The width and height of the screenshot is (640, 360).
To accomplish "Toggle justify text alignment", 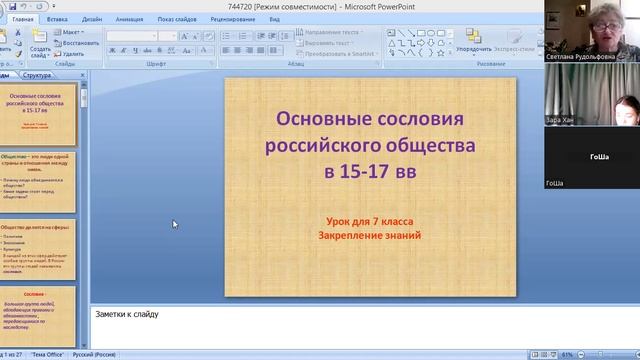I will coord(260,50).
